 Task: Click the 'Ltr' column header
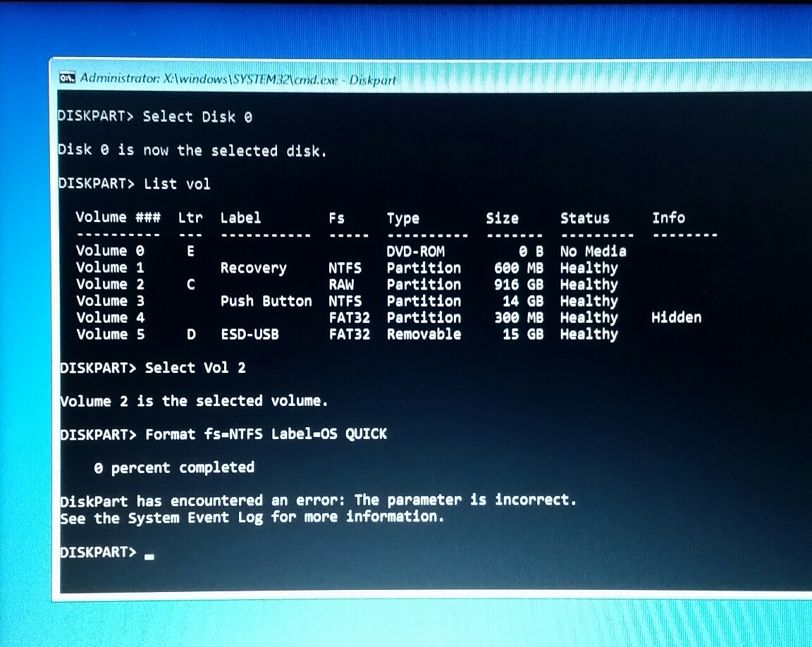190,217
